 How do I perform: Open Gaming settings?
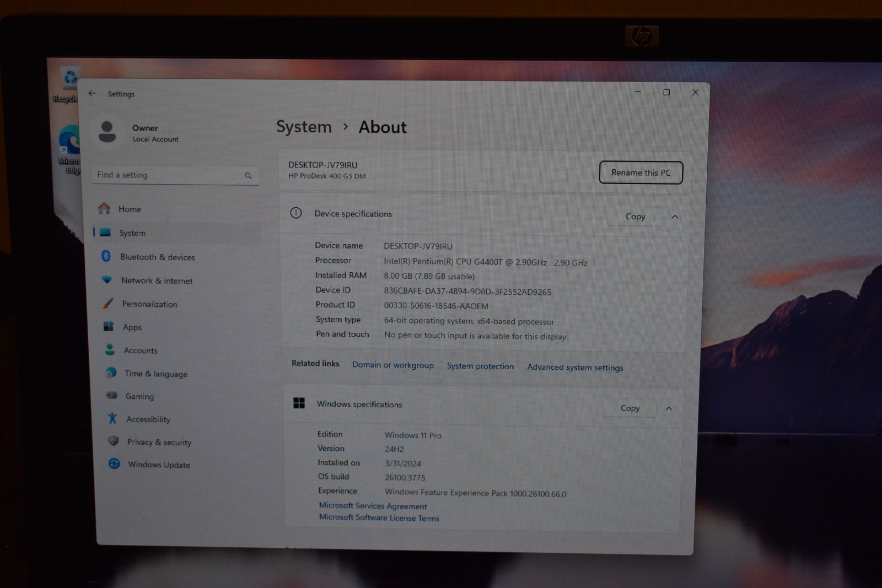coord(183,396)
